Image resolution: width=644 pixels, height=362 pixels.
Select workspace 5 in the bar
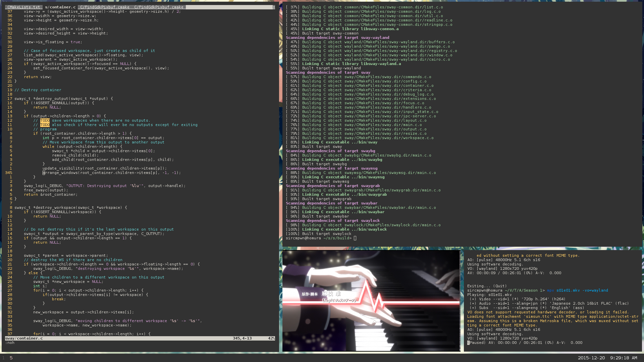11,358
